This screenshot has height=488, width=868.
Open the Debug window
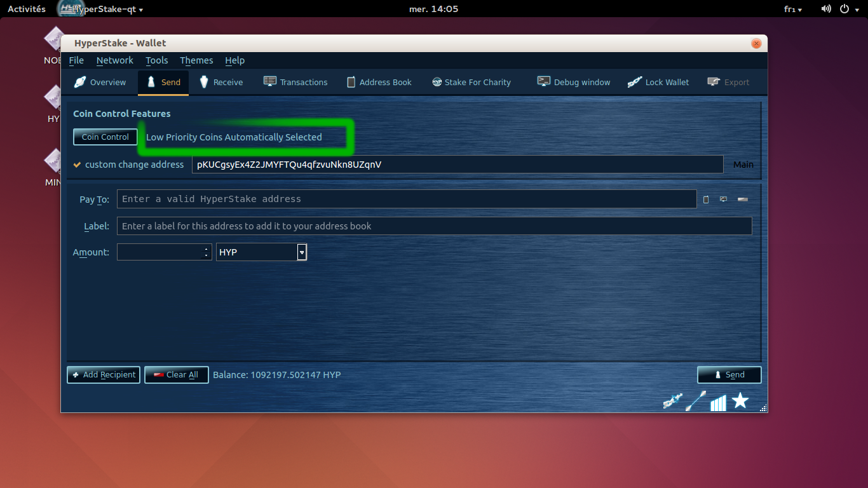point(574,83)
